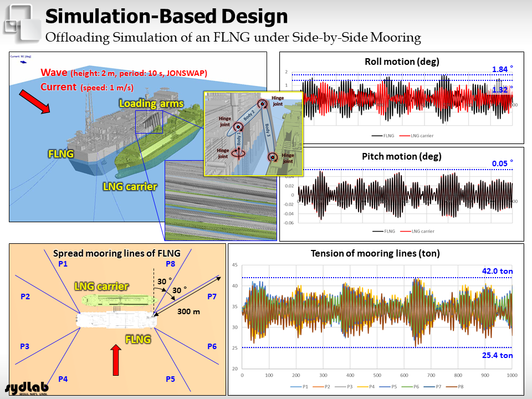Click the P6 legend entry in the tension chart
The height and width of the screenshot is (399, 532).
[411, 387]
